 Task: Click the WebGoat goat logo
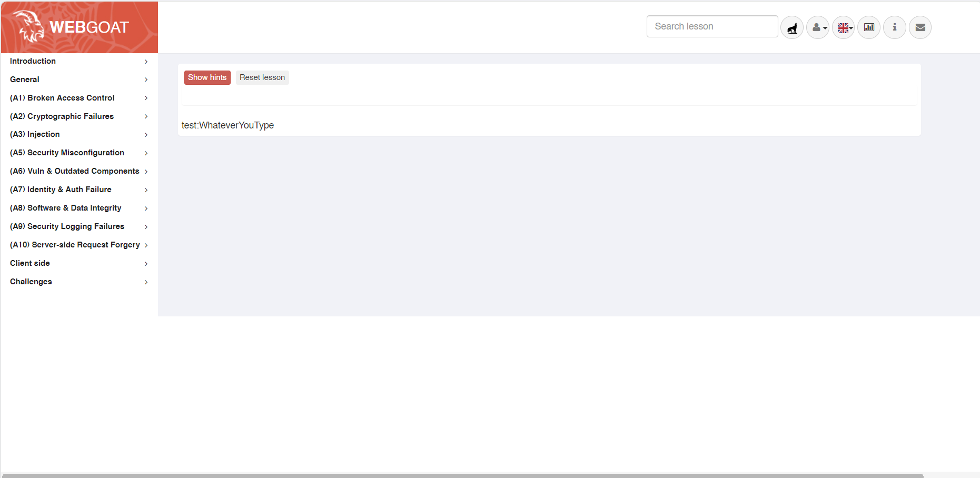(x=29, y=26)
